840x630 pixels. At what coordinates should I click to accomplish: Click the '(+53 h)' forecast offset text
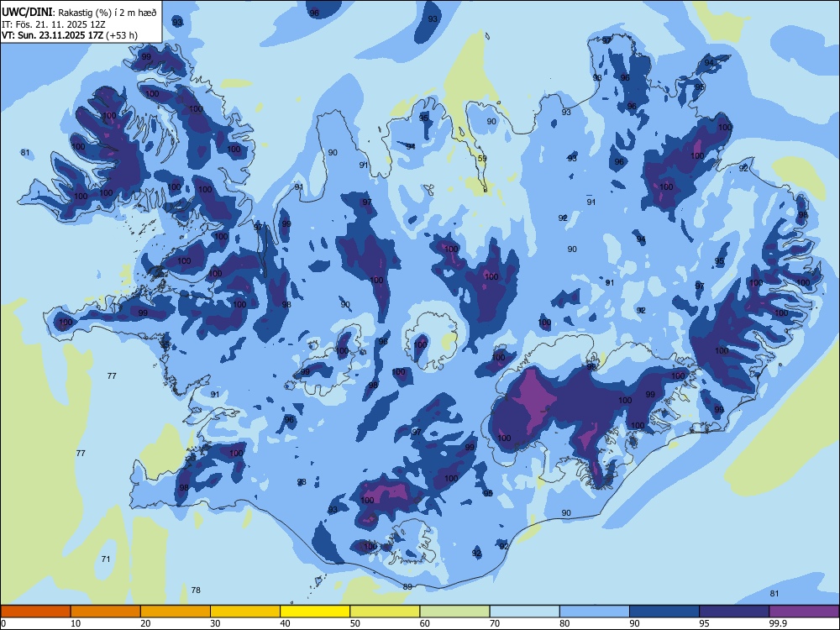coord(122,35)
